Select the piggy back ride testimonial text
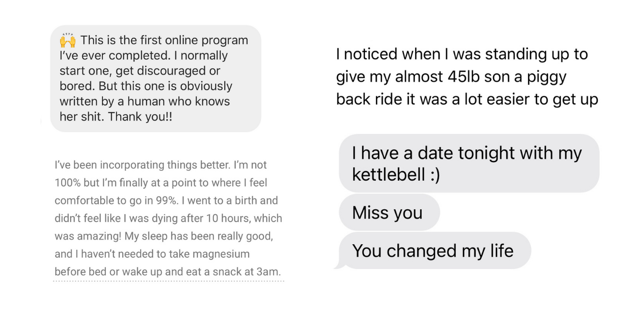Image resolution: width=644 pixels, height=310 pixels. pos(467,77)
